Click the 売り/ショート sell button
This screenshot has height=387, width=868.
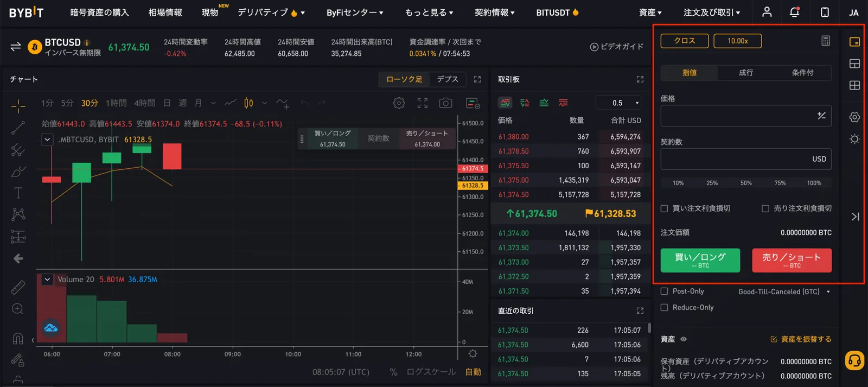(x=792, y=261)
